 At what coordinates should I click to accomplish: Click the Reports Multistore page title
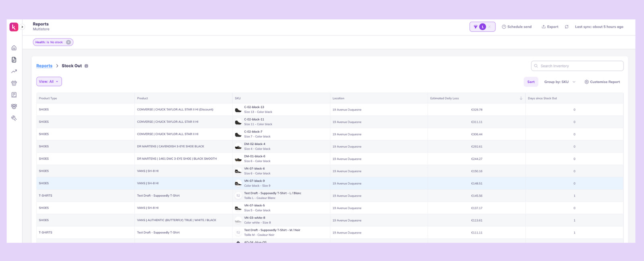(x=41, y=27)
